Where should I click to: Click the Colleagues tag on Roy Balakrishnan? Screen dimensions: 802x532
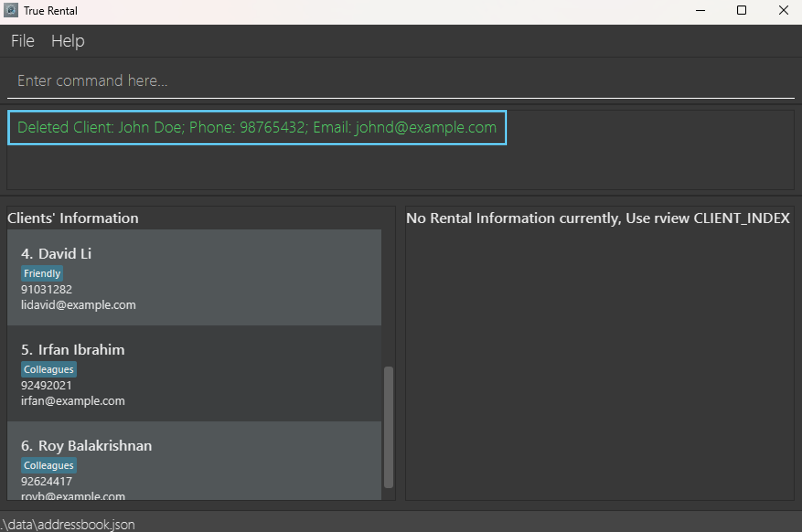click(x=48, y=466)
